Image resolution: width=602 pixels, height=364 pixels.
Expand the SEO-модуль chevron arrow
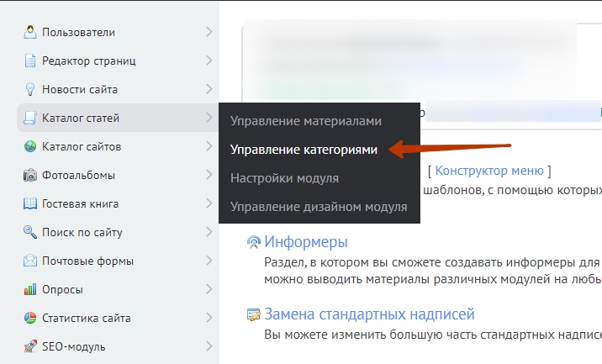click(209, 346)
